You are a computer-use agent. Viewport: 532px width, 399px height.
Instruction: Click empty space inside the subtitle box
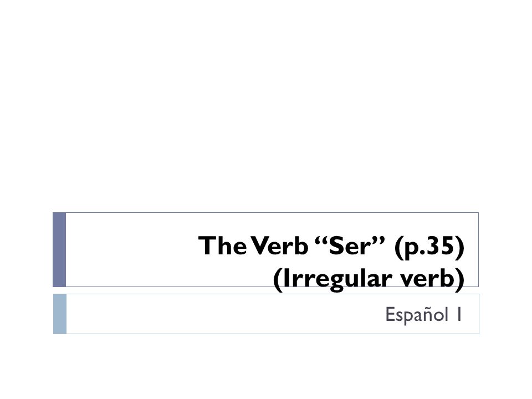click(x=203, y=314)
